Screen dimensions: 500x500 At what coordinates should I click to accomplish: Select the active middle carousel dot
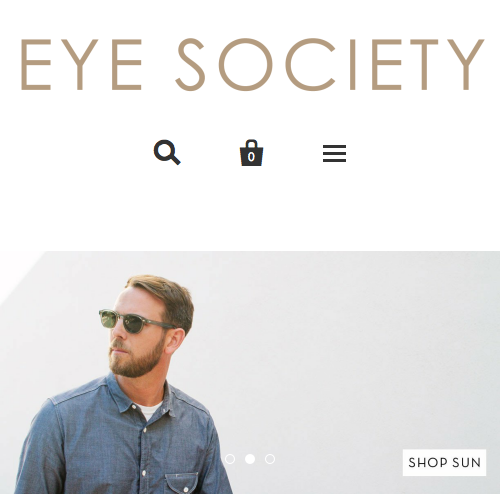click(x=250, y=459)
